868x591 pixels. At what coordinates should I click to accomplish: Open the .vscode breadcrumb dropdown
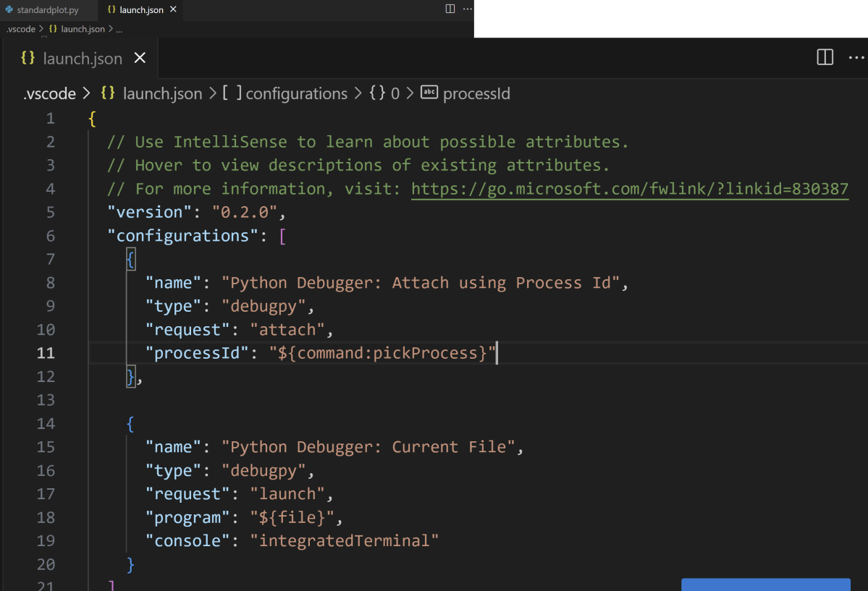click(x=48, y=93)
